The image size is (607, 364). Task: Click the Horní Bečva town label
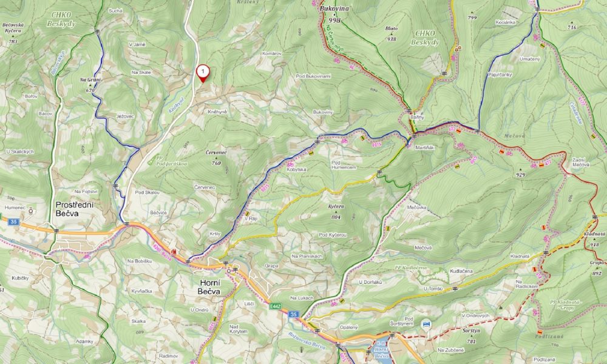pos(209,287)
